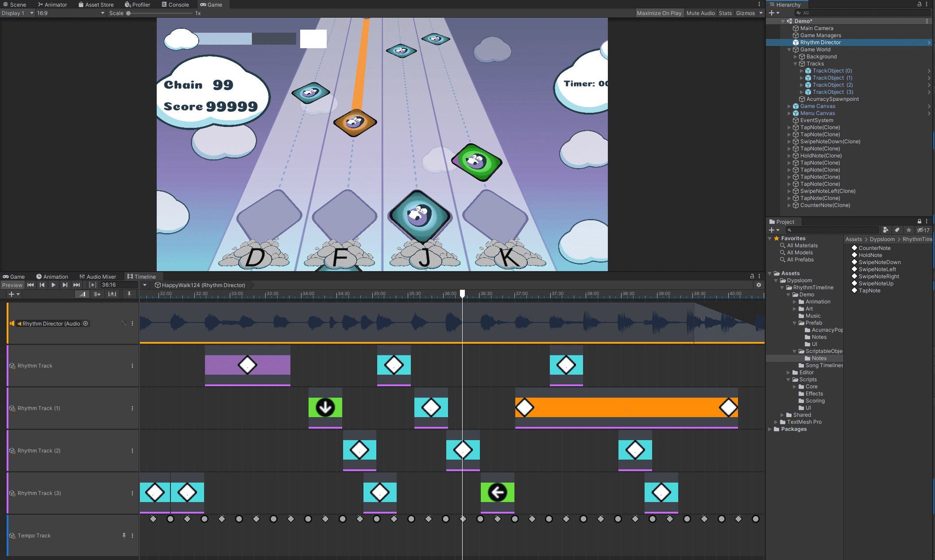Collapse the Tracks hierarchy item
935x560 pixels.
(x=796, y=64)
